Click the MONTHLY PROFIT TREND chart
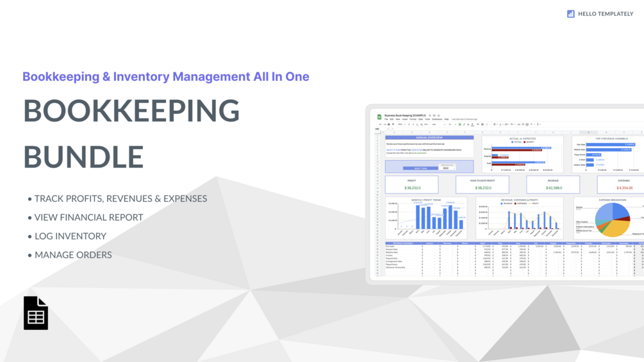 pyautogui.click(x=426, y=218)
